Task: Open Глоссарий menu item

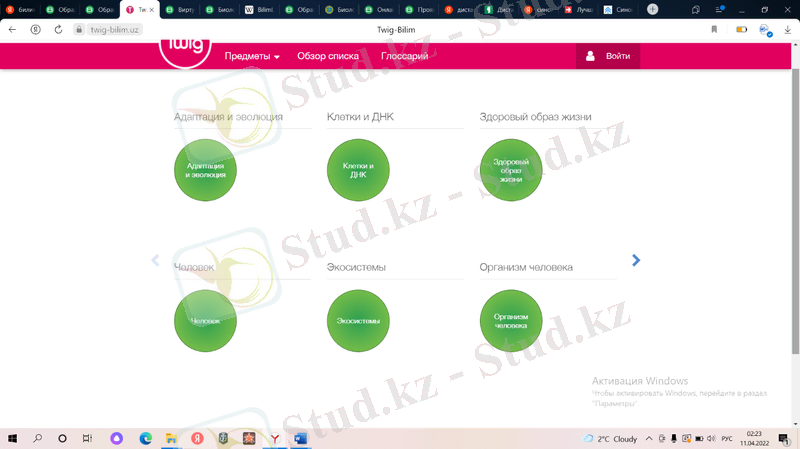Action: coord(404,56)
